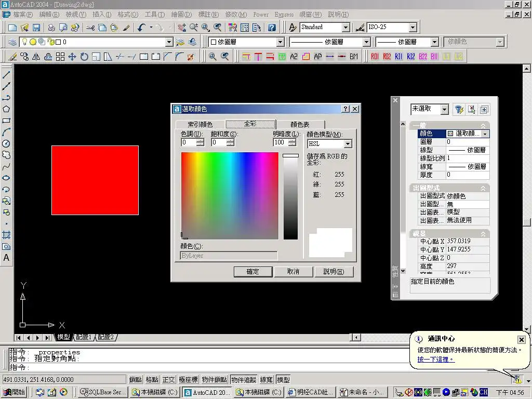
Task: Cancel the dialog with the 取消 button
Action: [x=293, y=272]
